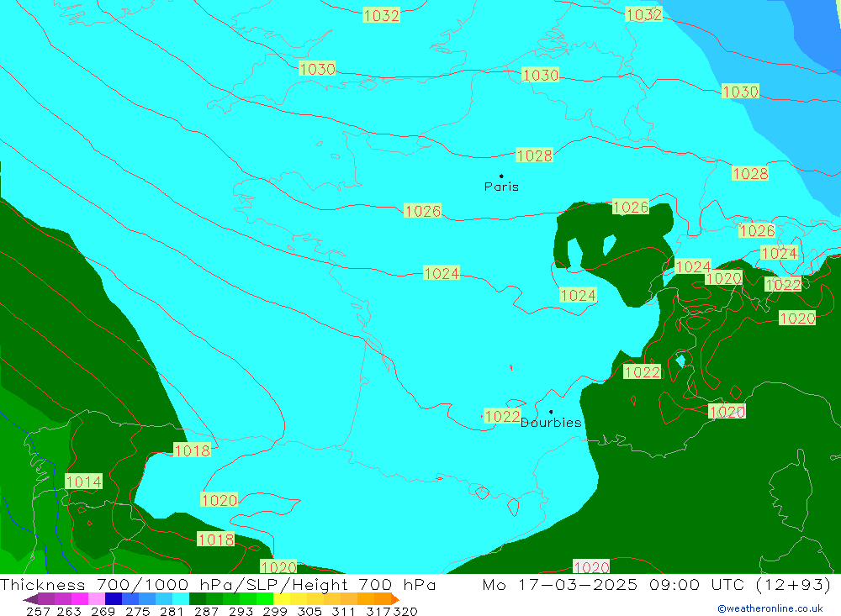This screenshot has width=841, height=616.
Task: Click the legend value '275'
Action: (138, 611)
